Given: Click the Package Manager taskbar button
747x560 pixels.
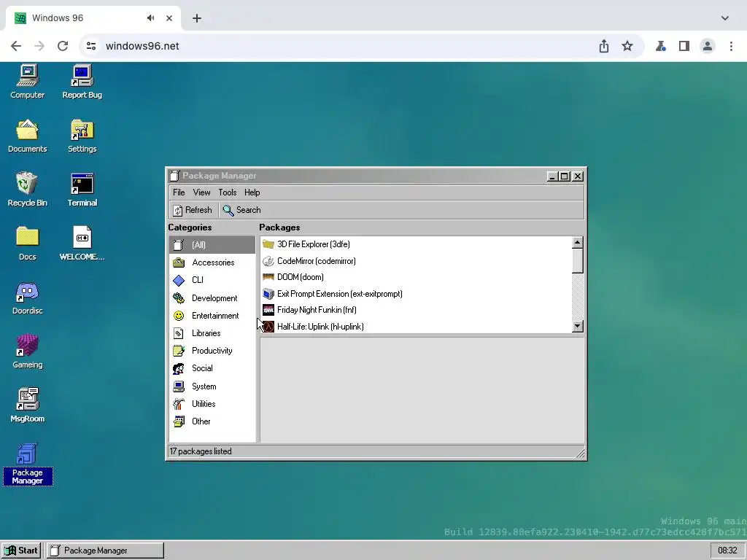Looking at the screenshot, I should pos(105,551).
